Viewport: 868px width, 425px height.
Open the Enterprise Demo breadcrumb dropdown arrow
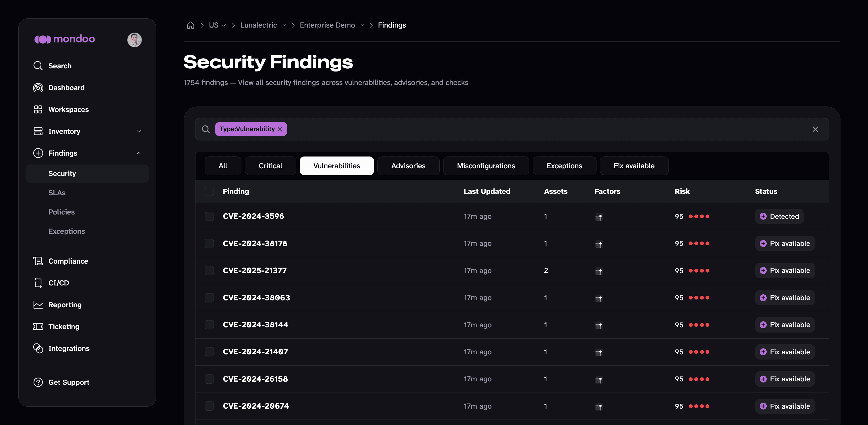(x=363, y=25)
